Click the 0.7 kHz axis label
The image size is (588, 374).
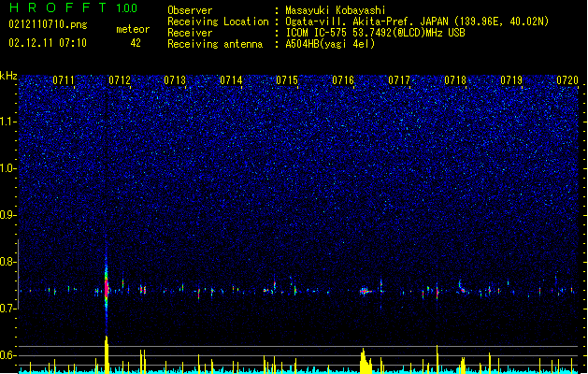(7, 309)
